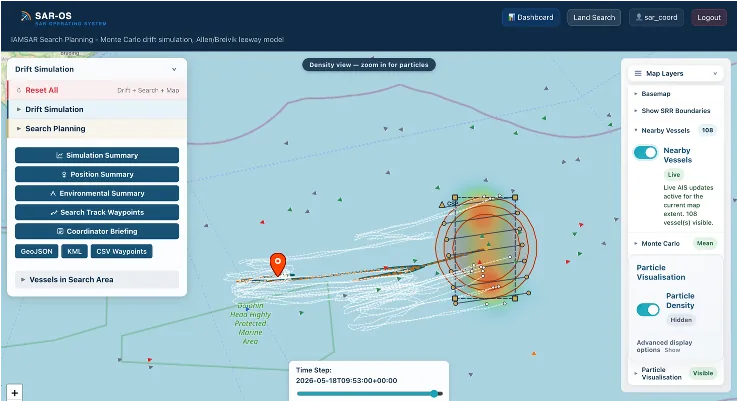Open the Dashboard page

point(530,17)
